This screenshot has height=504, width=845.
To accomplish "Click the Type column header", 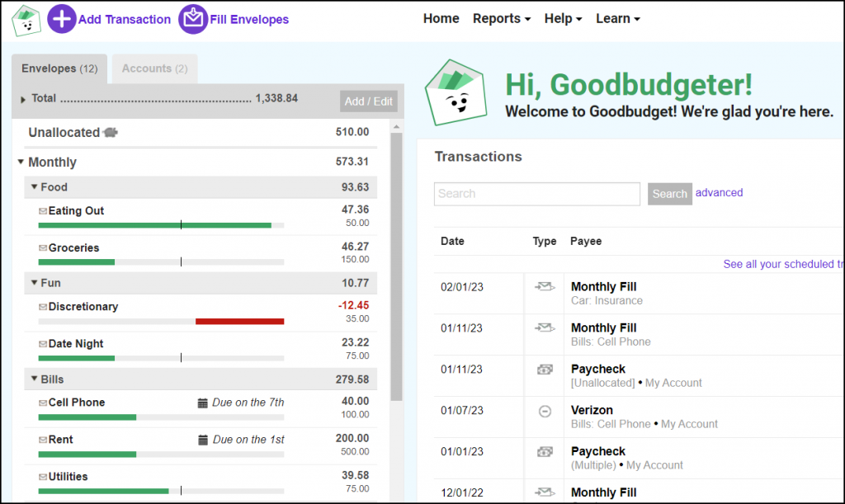I will tap(545, 241).
